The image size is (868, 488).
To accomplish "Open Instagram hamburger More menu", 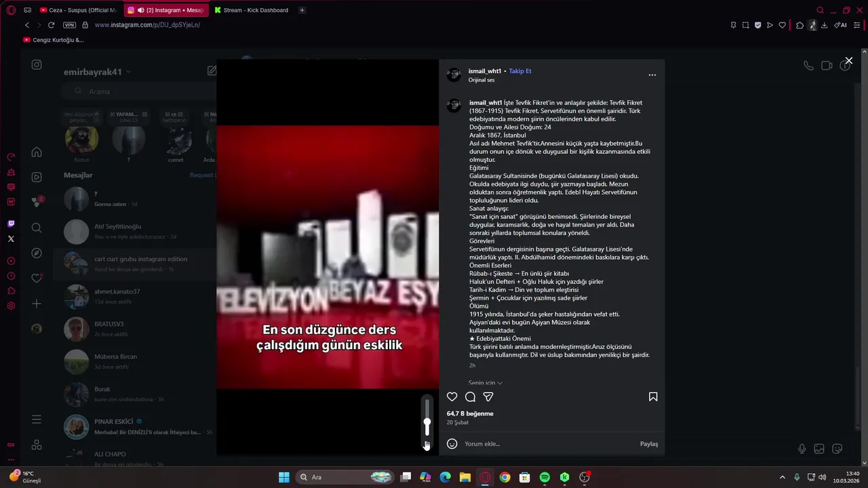I will [37, 420].
